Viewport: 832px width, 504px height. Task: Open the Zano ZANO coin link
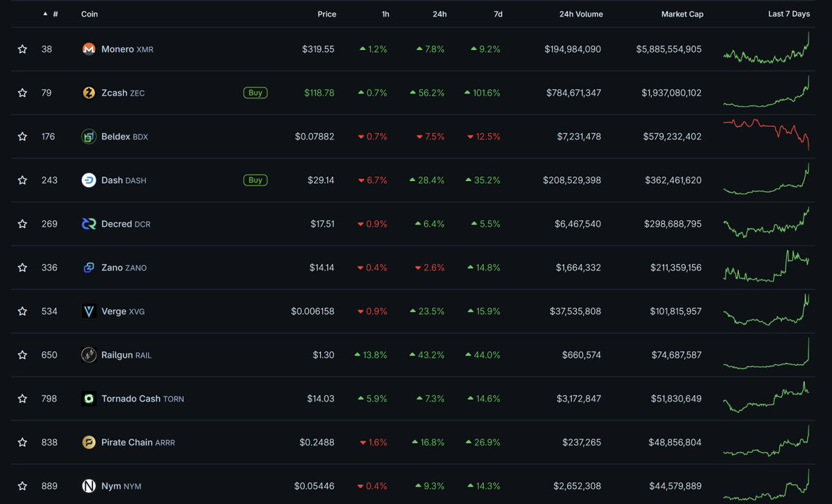124,268
